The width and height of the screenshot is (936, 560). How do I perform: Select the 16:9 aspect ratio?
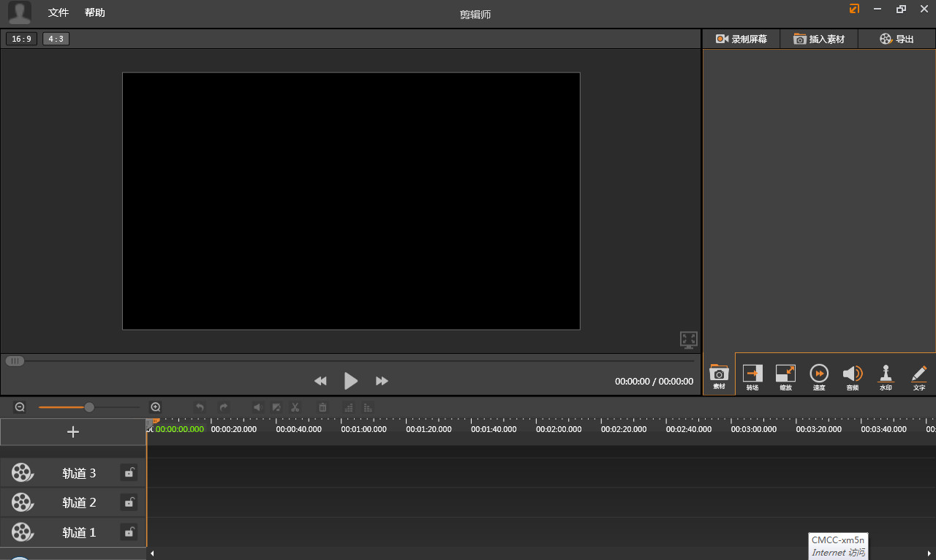coord(22,39)
